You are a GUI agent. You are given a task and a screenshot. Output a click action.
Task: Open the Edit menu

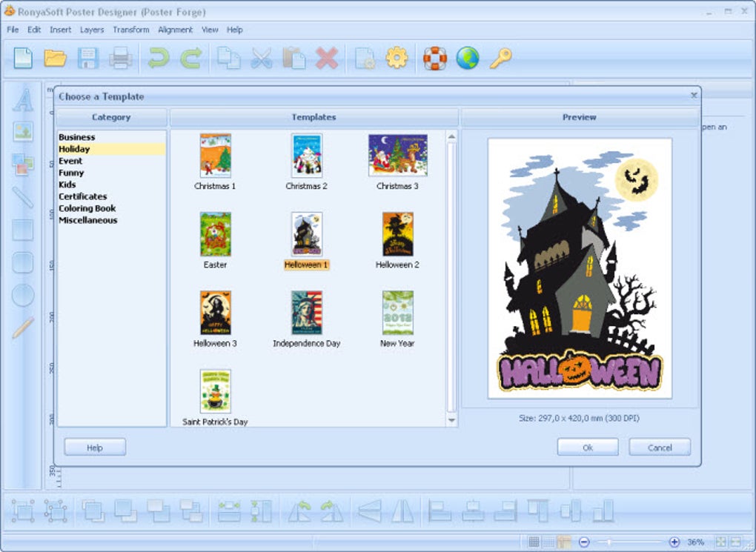pyautogui.click(x=34, y=30)
